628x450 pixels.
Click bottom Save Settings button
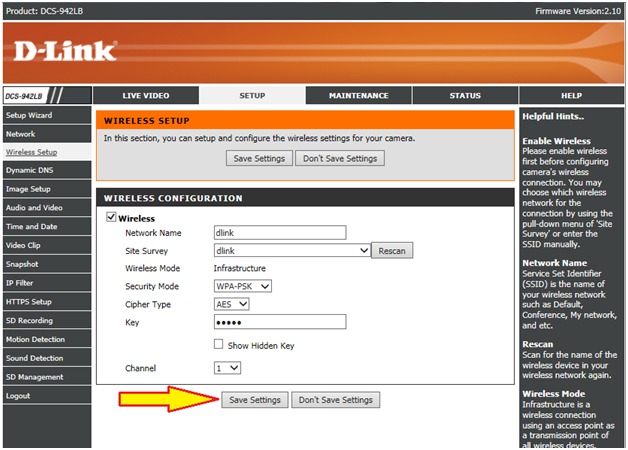[255, 400]
